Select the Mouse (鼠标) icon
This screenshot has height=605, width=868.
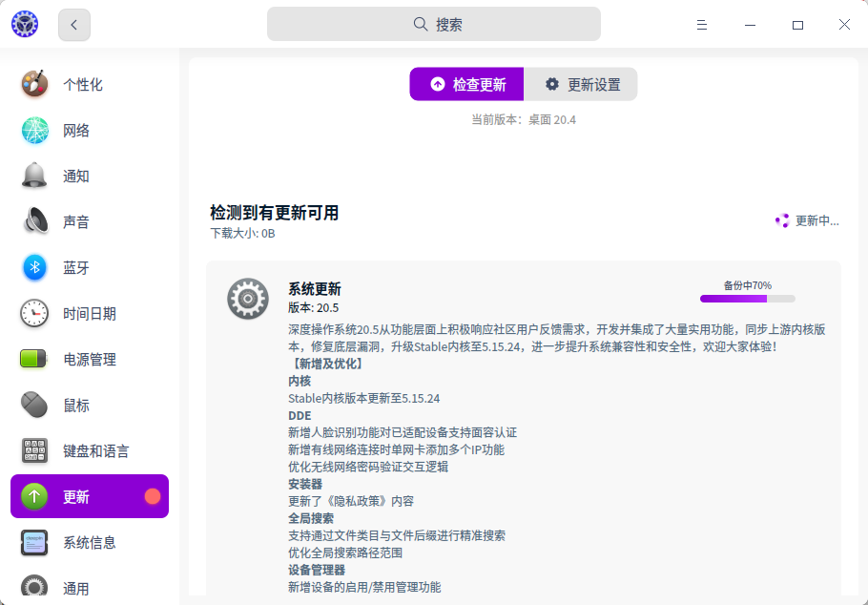(35, 406)
